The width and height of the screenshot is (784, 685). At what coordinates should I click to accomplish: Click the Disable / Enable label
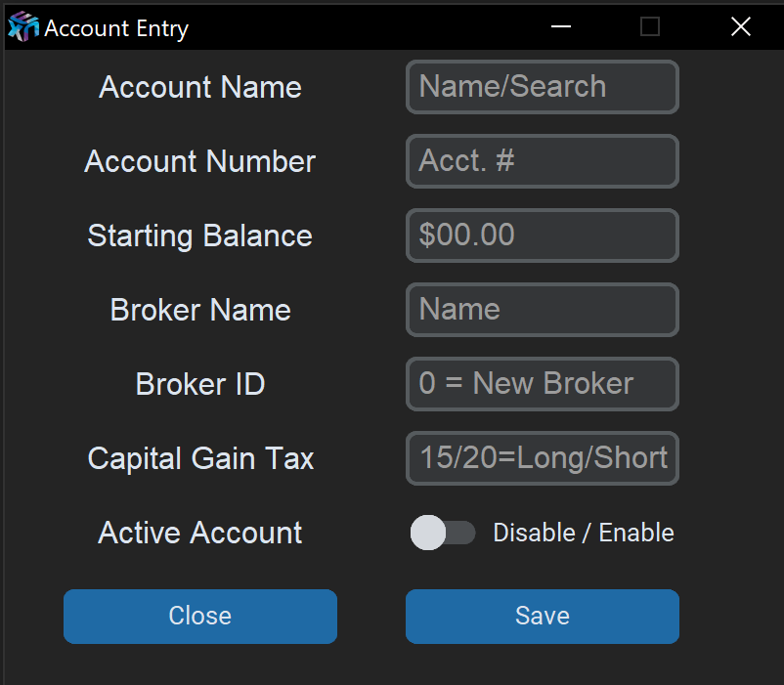(584, 533)
